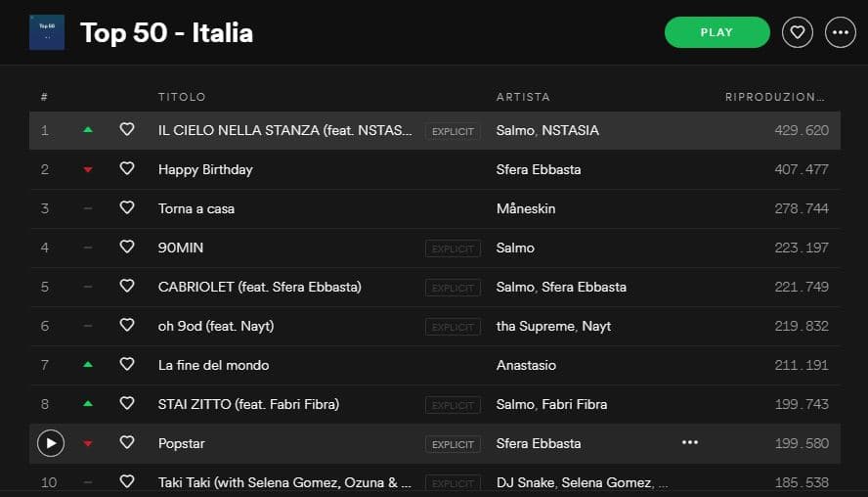
Task: Click the heart next to Popstar
Action: point(127,442)
